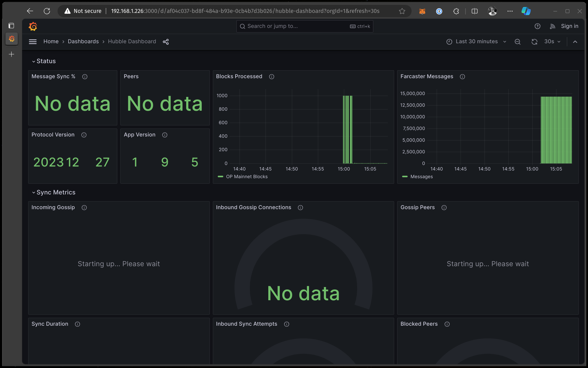Click the help question mark icon
The width and height of the screenshot is (588, 368).
[x=538, y=26]
